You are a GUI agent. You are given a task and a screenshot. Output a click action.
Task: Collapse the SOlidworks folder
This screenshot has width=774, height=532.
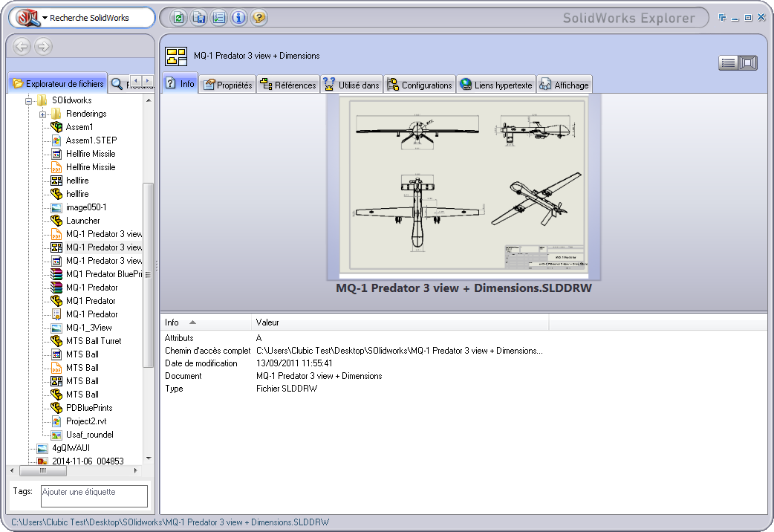click(29, 101)
